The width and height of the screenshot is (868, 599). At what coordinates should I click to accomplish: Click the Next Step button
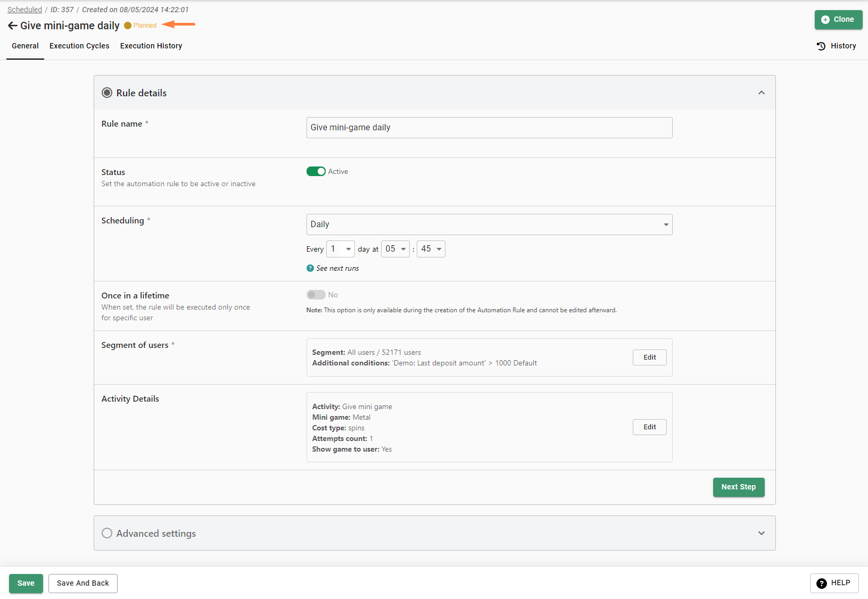coord(738,487)
